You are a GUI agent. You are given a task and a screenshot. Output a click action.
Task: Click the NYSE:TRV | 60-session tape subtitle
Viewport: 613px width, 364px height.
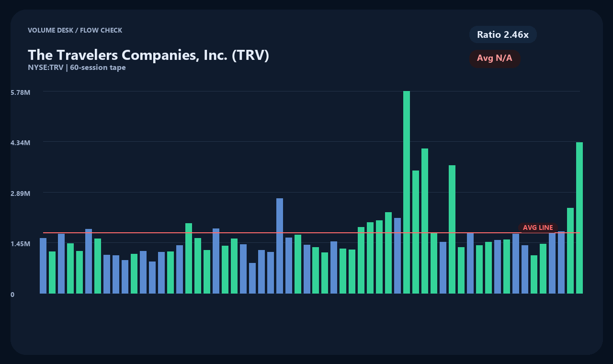pyautogui.click(x=77, y=68)
